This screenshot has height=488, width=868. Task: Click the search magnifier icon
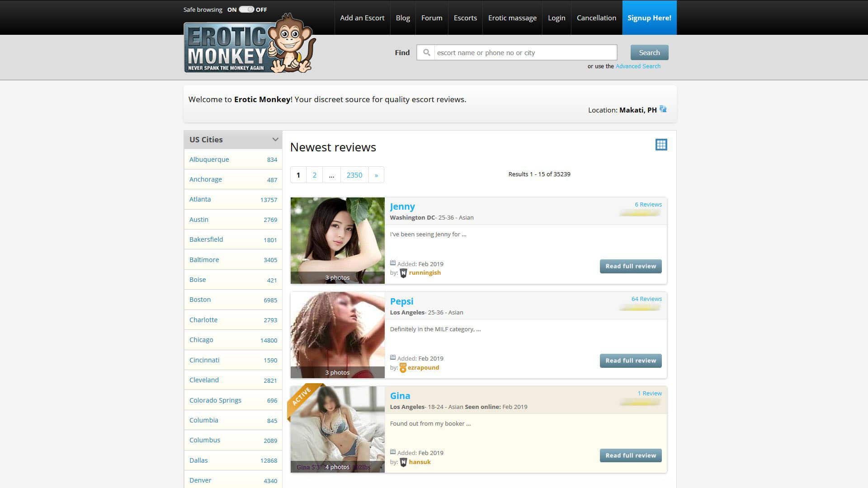(x=426, y=52)
